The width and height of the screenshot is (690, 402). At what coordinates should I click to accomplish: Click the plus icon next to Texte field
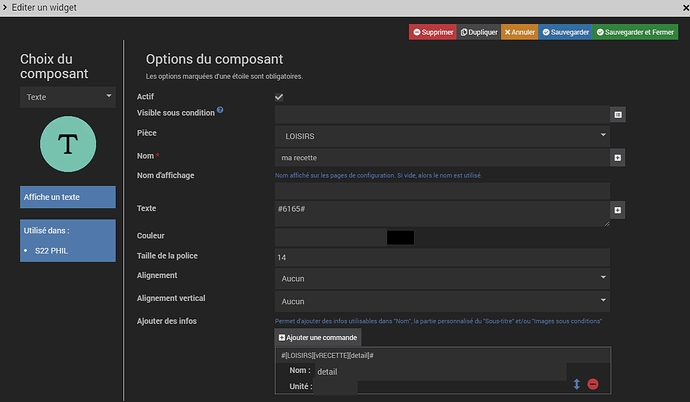617,210
